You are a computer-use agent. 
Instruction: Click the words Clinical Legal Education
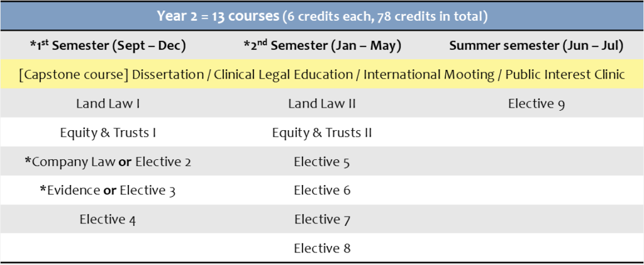click(x=284, y=74)
